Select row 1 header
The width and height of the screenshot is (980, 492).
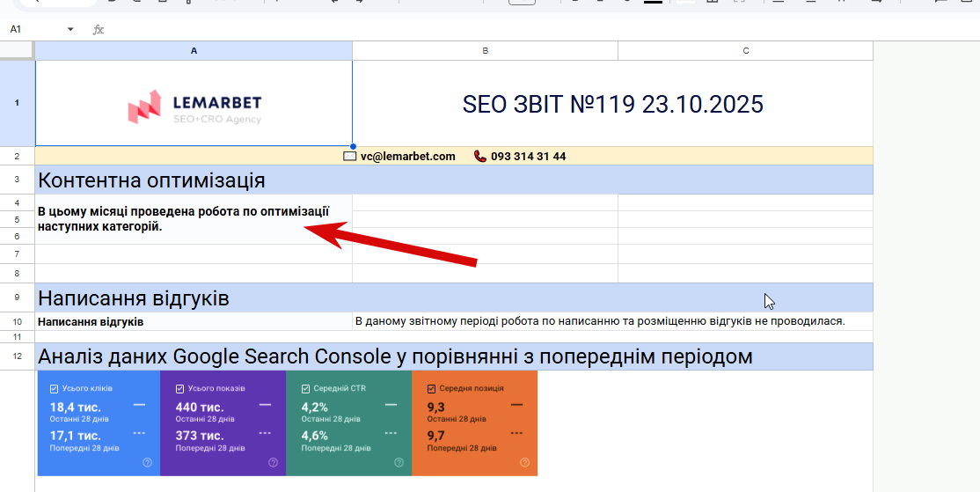tap(18, 103)
